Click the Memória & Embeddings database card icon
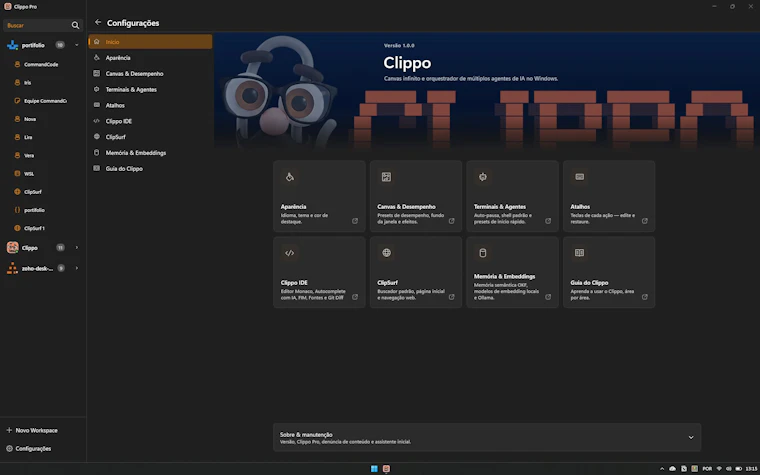 point(483,253)
